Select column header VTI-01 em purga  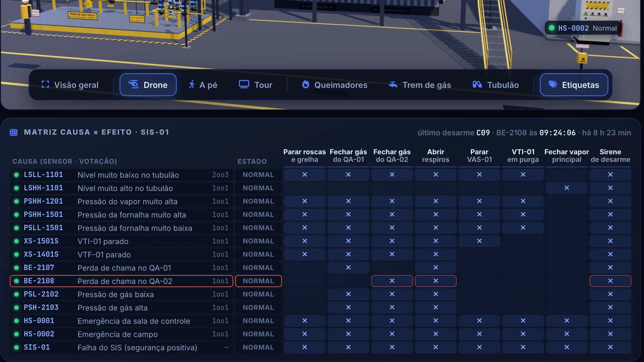[x=523, y=156]
